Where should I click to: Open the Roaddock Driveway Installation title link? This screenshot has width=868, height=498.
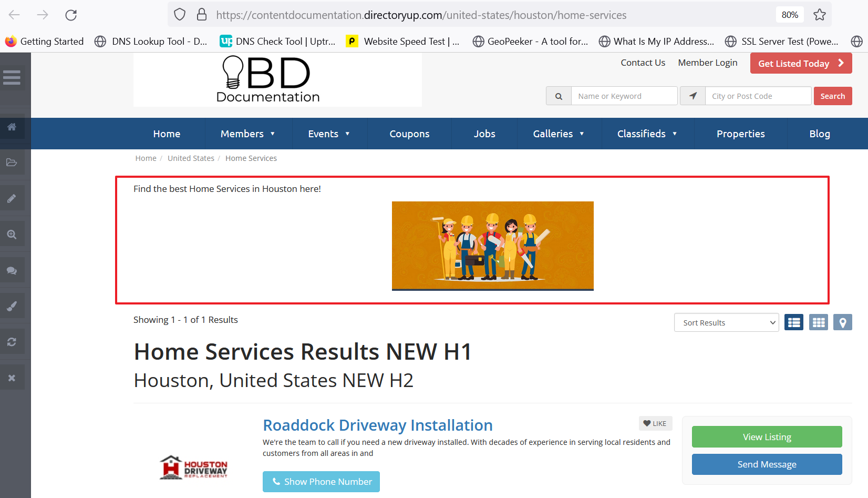coord(378,425)
